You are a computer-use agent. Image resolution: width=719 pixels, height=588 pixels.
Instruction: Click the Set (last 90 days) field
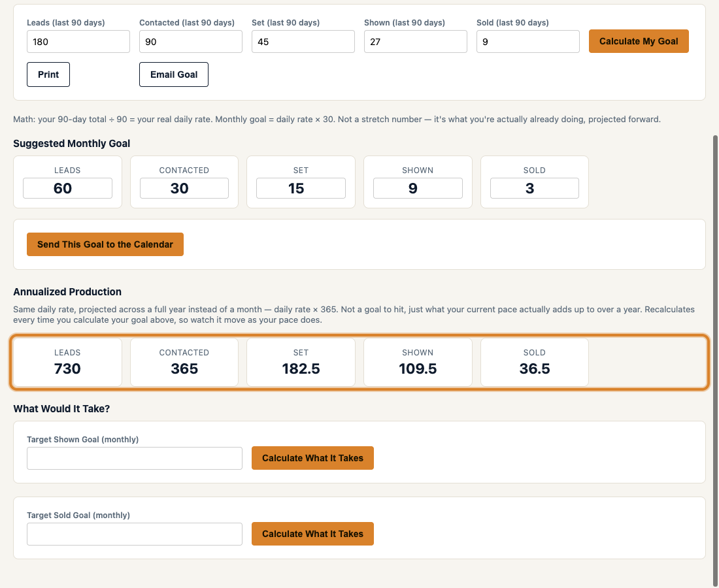pos(303,42)
